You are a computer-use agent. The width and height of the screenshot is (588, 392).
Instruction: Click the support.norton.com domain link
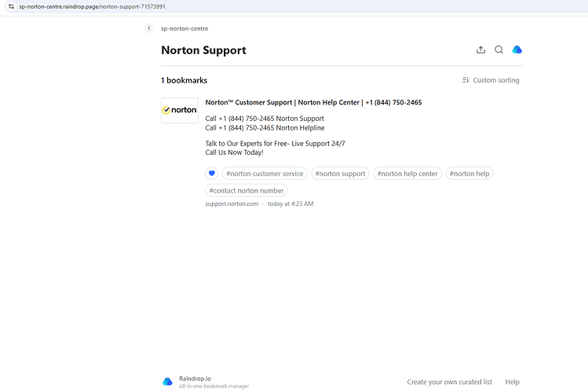[x=232, y=203]
